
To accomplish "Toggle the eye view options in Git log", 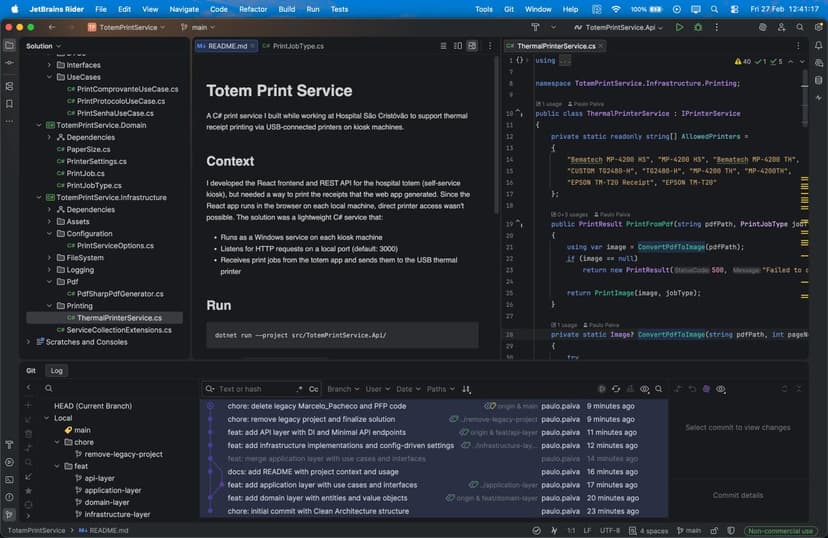I will (645, 388).
